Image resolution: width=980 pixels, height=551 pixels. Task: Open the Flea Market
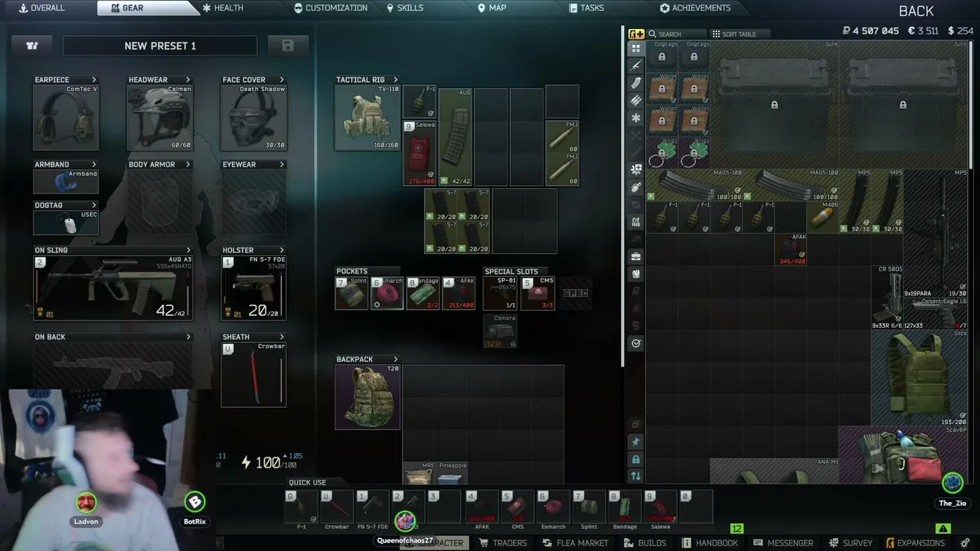[x=575, y=543]
